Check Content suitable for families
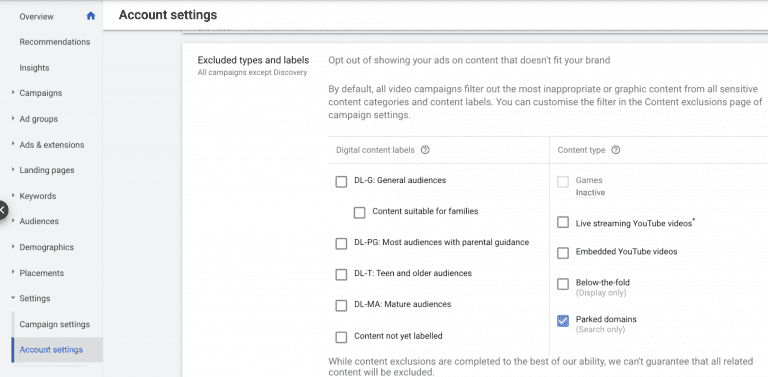This screenshot has width=768, height=377. (x=360, y=213)
